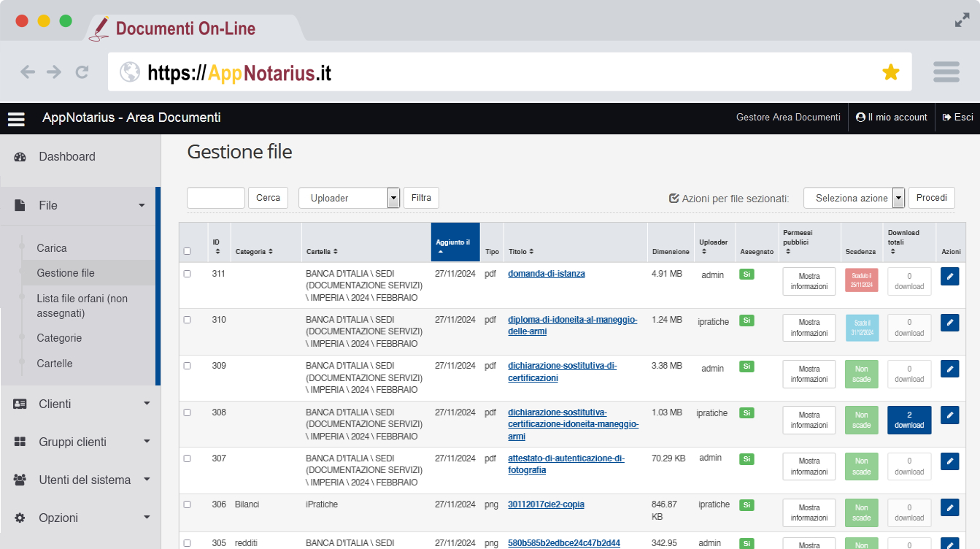The height and width of the screenshot is (549, 980).
Task: Select Categorie in the File submenu
Action: click(59, 338)
